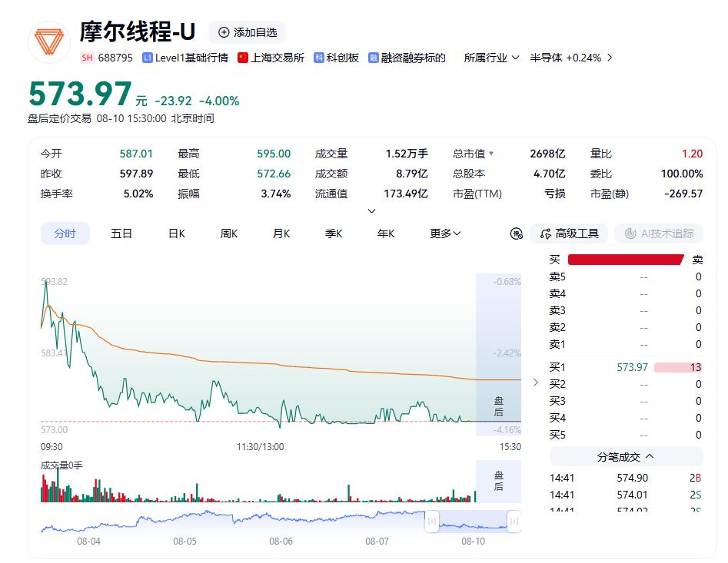
Task: Click the 最低 value 572.66
Action: pyautogui.click(x=274, y=174)
